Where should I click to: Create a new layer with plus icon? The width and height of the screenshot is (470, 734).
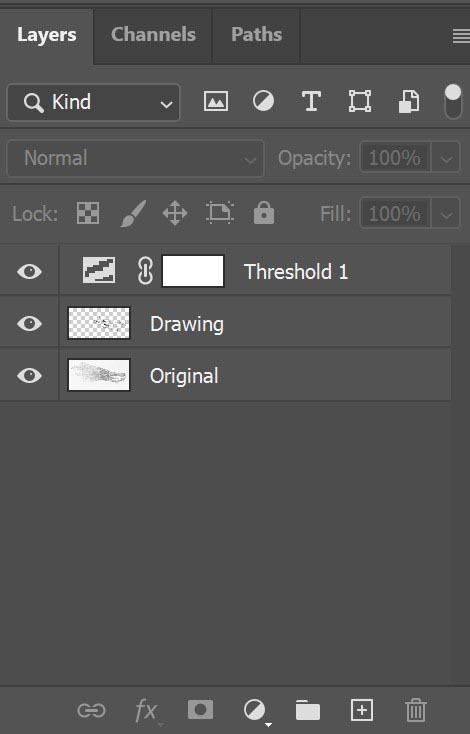coord(362,710)
